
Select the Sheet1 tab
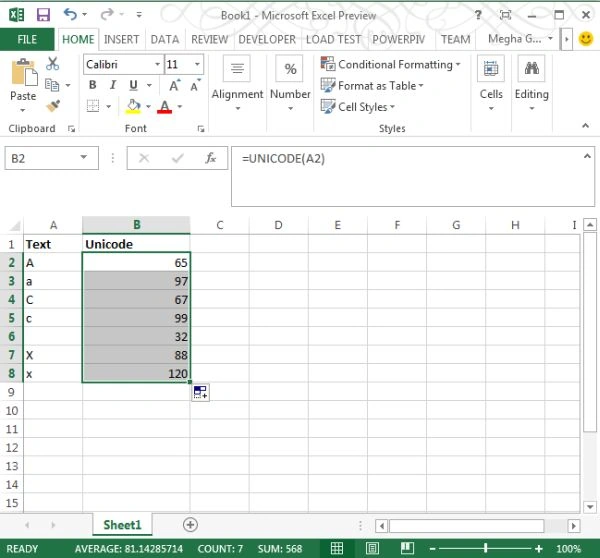122,525
